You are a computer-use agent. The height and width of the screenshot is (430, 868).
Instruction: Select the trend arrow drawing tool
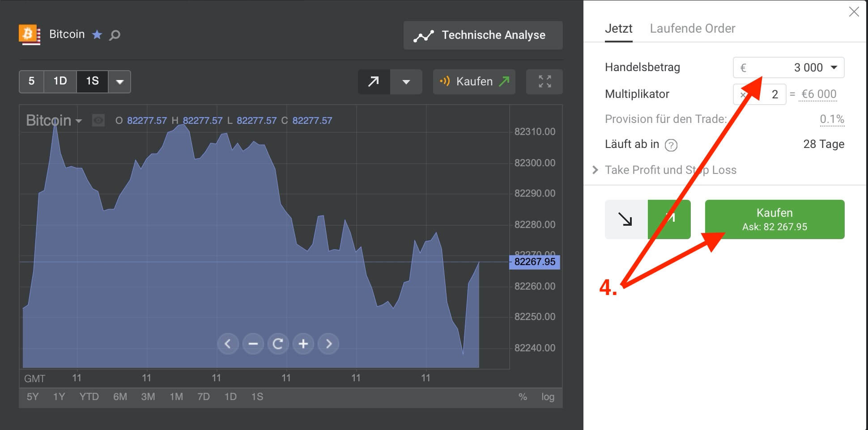374,82
